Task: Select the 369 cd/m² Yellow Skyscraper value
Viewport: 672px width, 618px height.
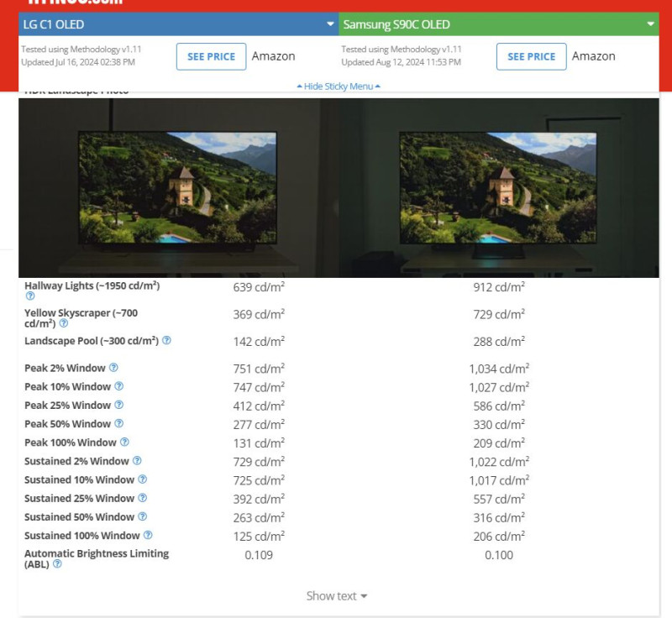Action: click(x=259, y=314)
